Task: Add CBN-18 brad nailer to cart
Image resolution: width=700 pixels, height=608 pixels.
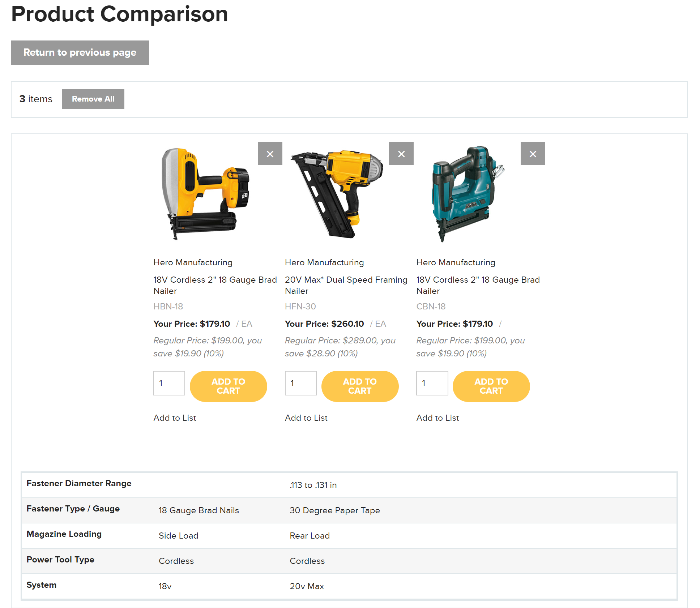Action: coord(491,386)
